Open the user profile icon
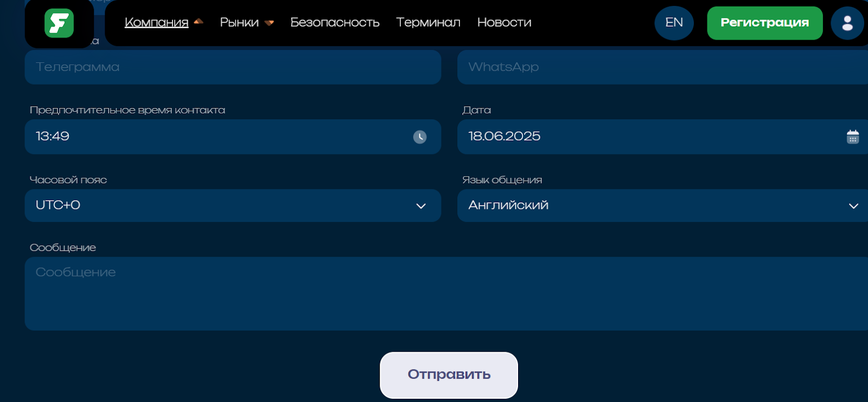 click(847, 23)
